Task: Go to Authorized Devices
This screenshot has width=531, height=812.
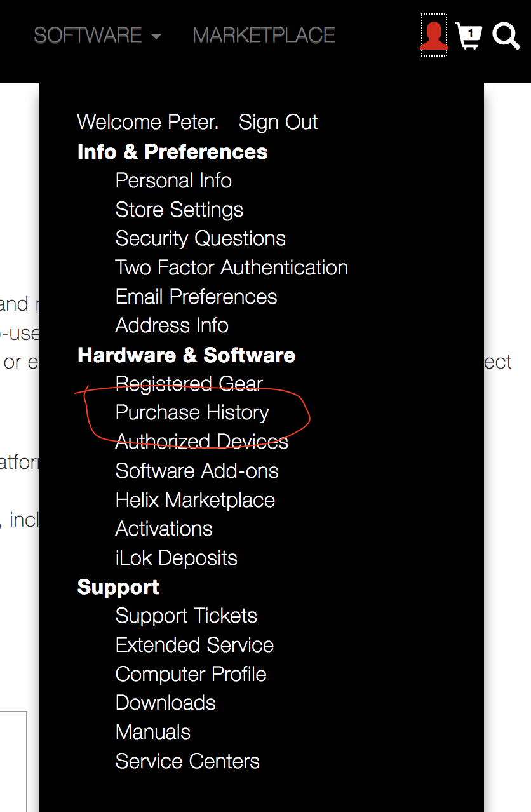Action: coord(201,442)
